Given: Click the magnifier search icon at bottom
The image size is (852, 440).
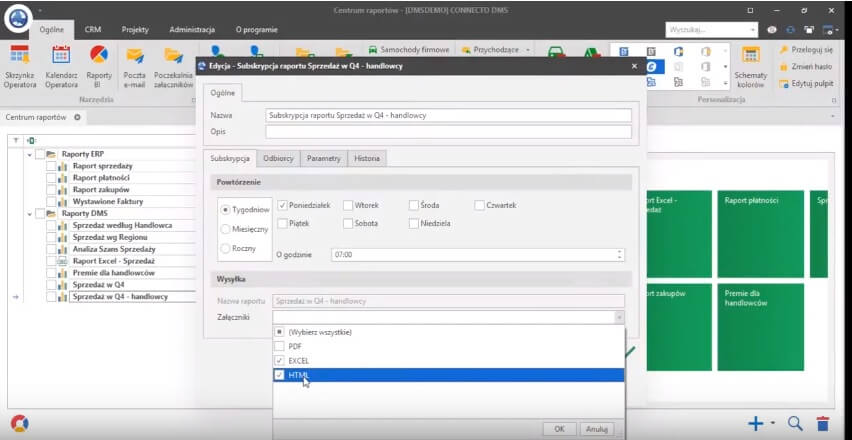Looking at the screenshot, I should 795,423.
